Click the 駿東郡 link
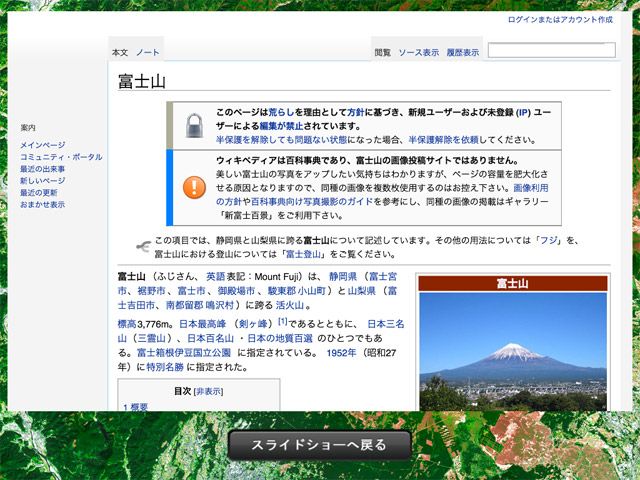Image resolution: width=640 pixels, height=480 pixels. pyautogui.click(x=282, y=291)
